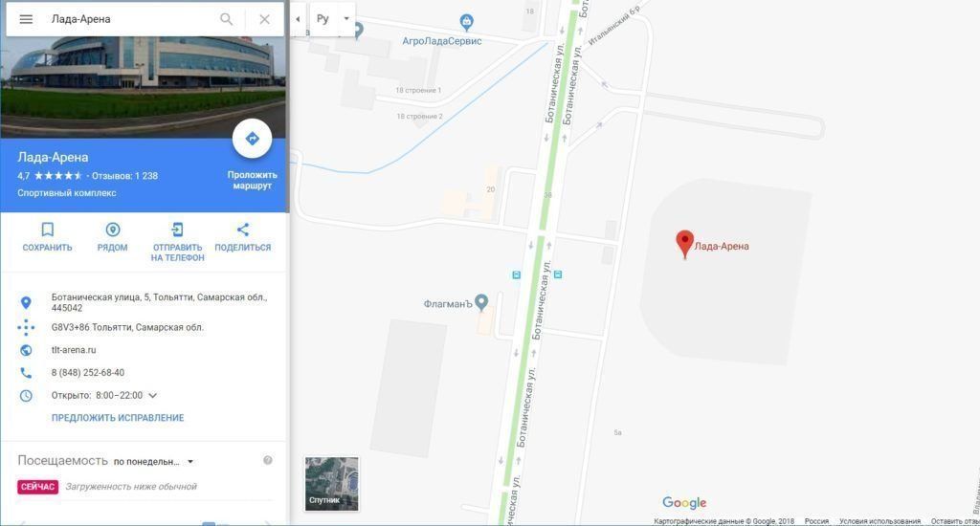Expand the opening hours dropdown
980x526 pixels.
(152, 395)
